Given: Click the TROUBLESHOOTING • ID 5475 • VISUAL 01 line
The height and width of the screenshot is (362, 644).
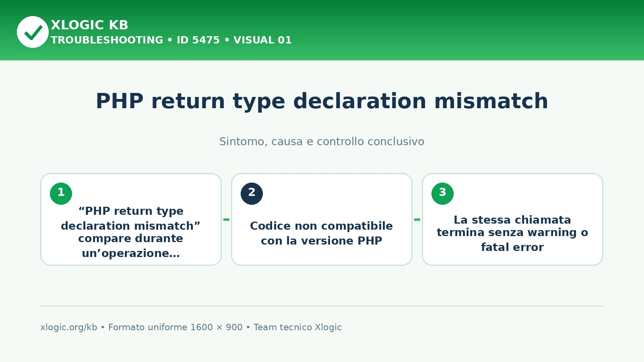Looking at the screenshot, I should coord(171,40).
